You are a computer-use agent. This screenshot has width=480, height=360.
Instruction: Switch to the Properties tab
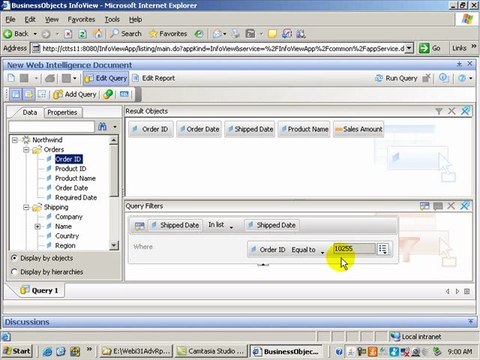click(x=62, y=112)
